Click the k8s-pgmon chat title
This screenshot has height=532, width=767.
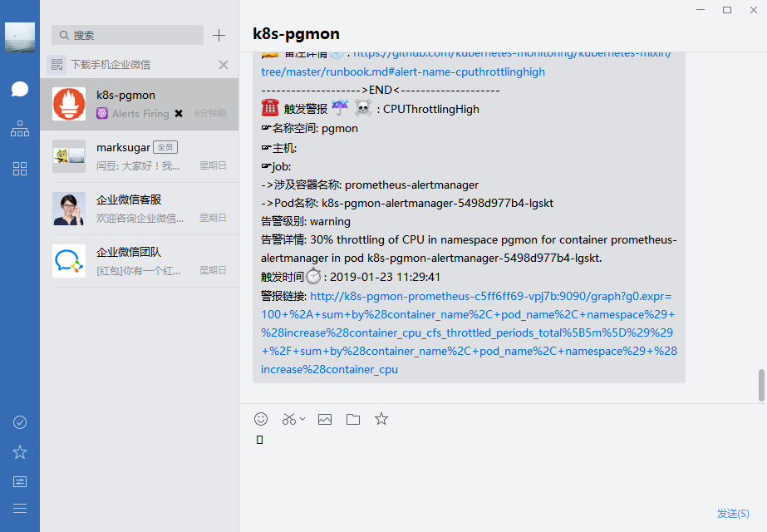[x=296, y=34]
